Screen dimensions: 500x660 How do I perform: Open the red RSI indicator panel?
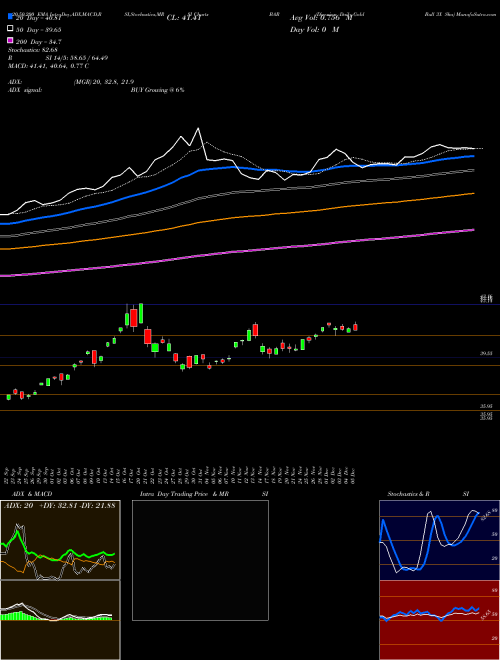point(439,620)
